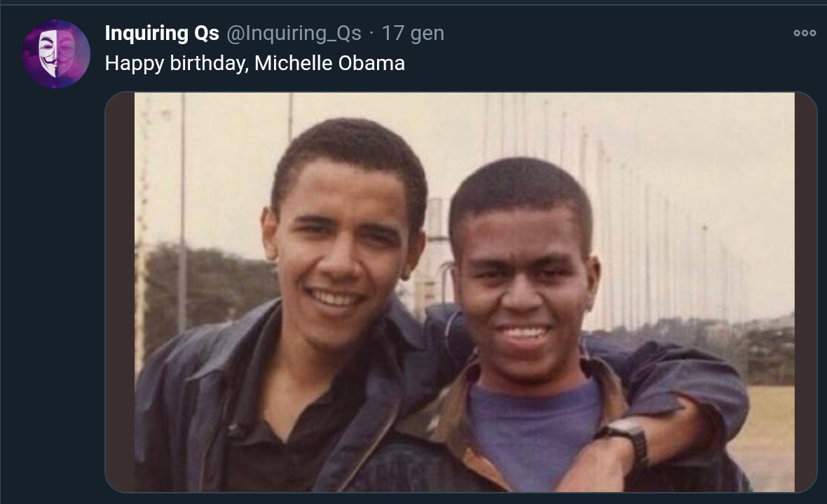Click the @Inquiring_Qs handle
827x504 pixels.
pyautogui.click(x=294, y=33)
